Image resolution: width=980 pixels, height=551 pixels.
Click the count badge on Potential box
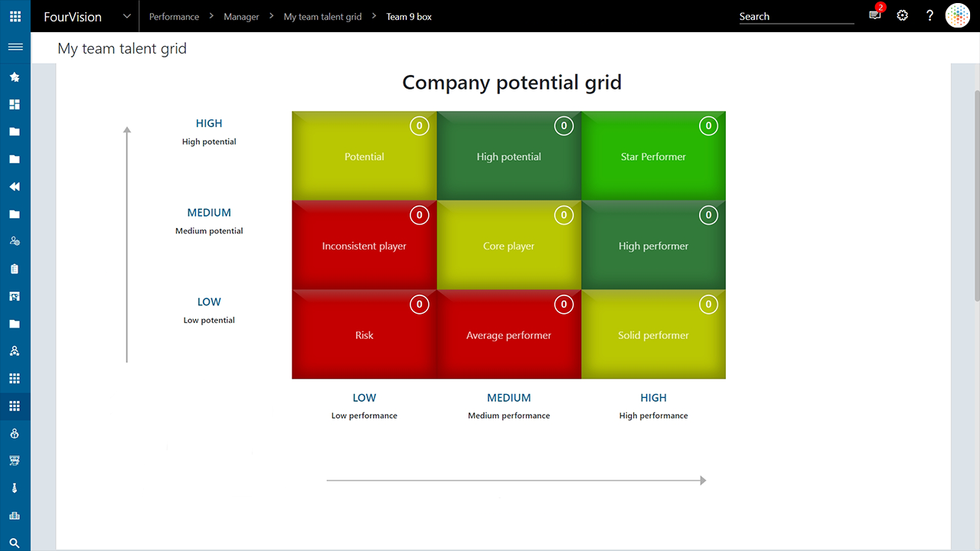pos(419,126)
